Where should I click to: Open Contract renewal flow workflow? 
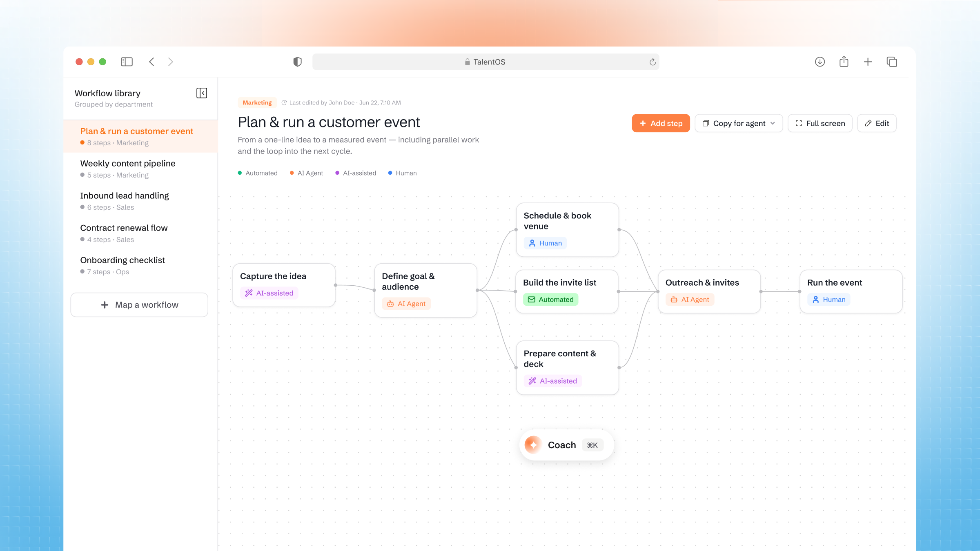(x=140, y=233)
